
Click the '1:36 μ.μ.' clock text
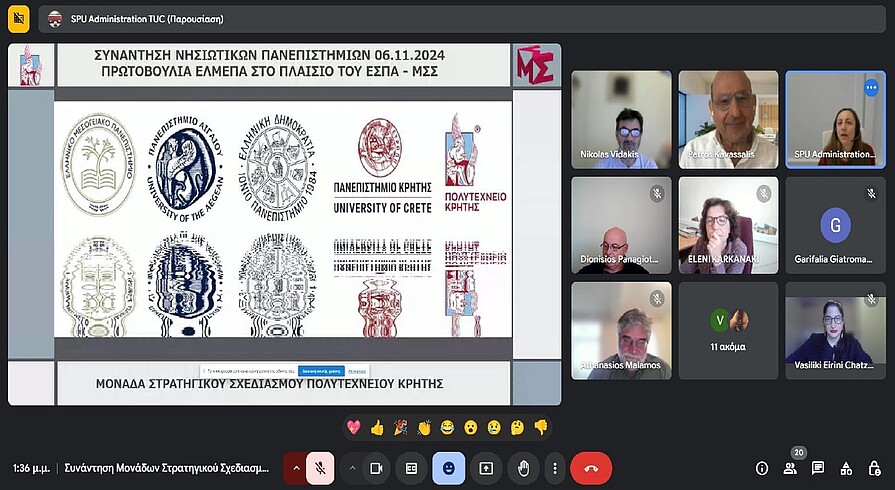pyautogui.click(x=31, y=468)
